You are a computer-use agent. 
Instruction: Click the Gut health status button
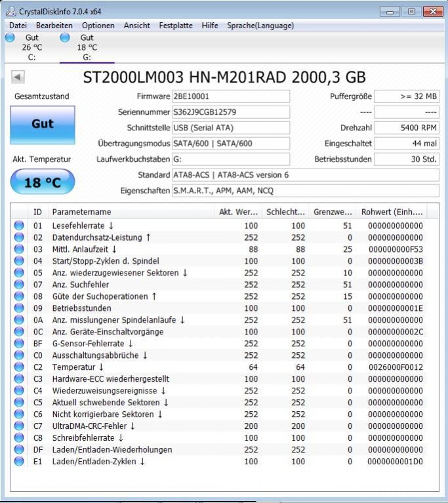point(43,125)
